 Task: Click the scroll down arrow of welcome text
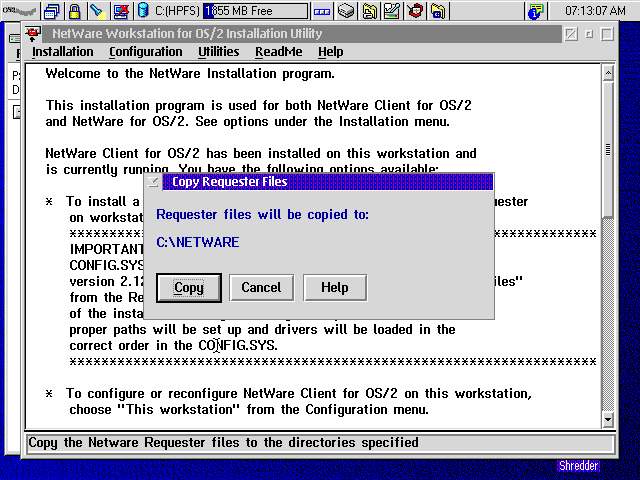click(608, 419)
